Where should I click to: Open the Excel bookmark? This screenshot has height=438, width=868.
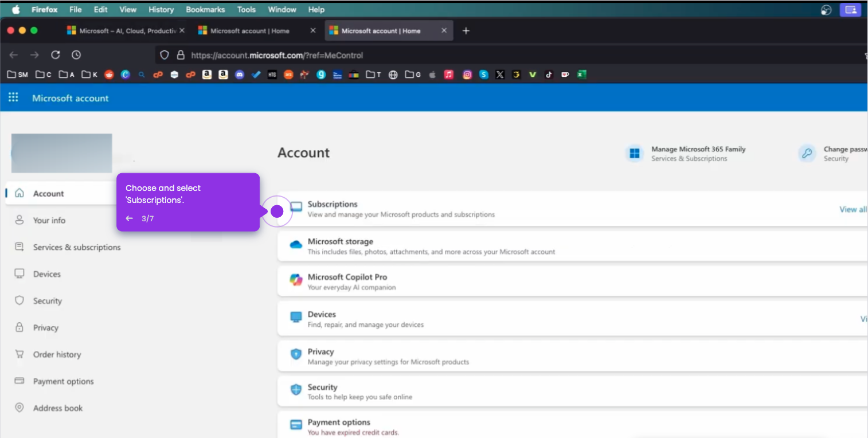581,75
